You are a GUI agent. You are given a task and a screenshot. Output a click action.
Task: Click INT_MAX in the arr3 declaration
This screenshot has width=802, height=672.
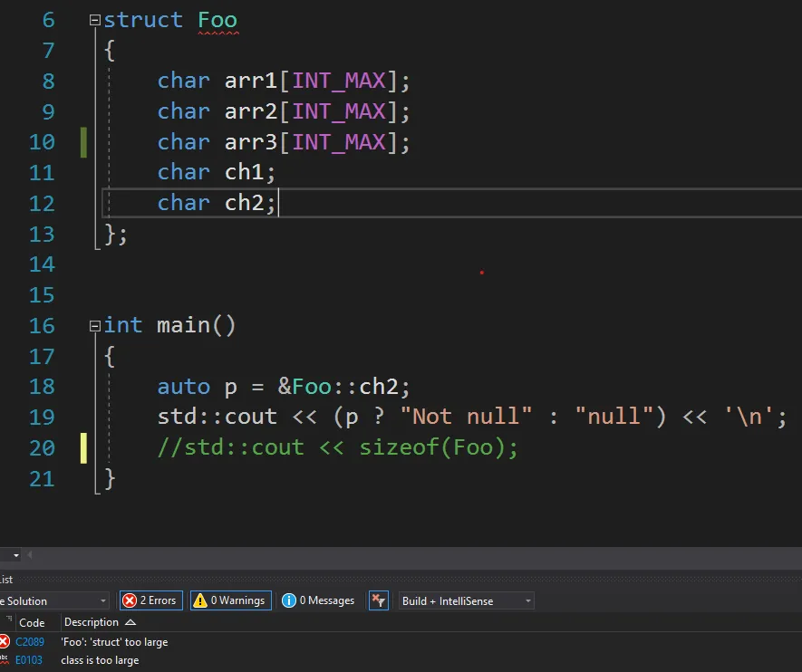pos(339,142)
